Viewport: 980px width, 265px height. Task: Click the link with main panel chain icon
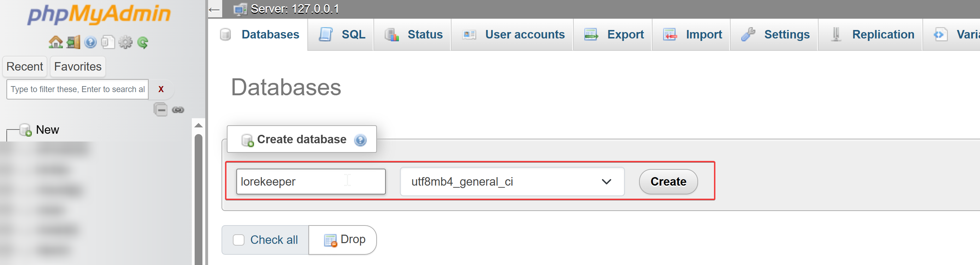coord(178,110)
